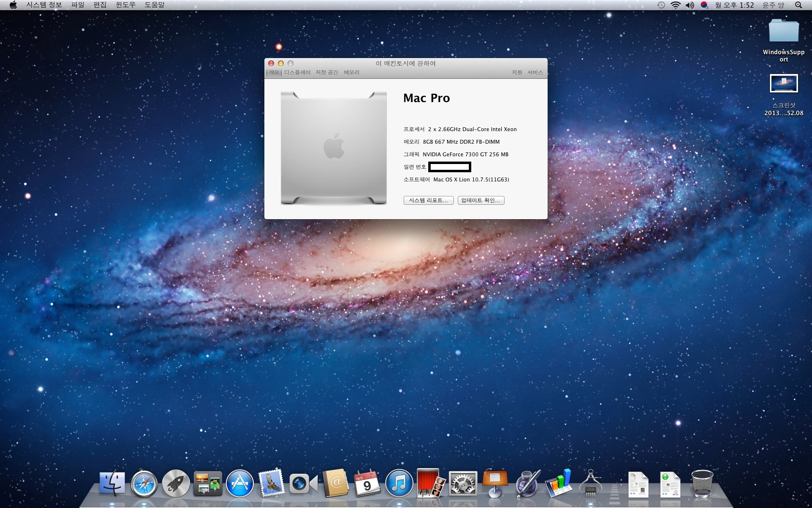Image resolution: width=812 pixels, height=508 pixels.
Task: Open iTunes in the dock
Action: coord(399,484)
